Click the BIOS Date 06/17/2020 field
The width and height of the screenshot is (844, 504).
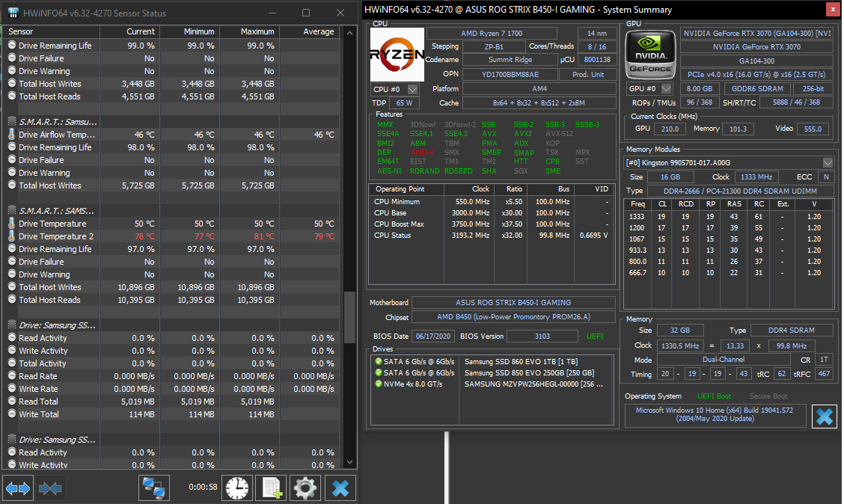433,336
